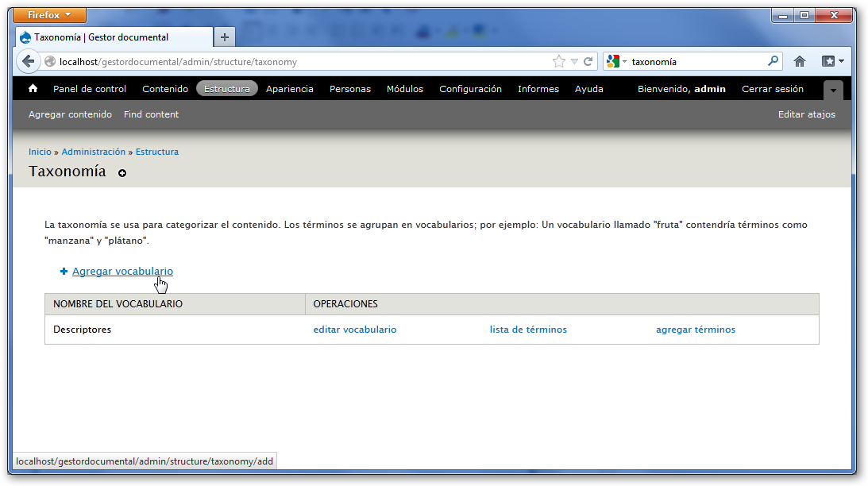
Task: Open the search engine selector dropdown
Action: [x=616, y=61]
